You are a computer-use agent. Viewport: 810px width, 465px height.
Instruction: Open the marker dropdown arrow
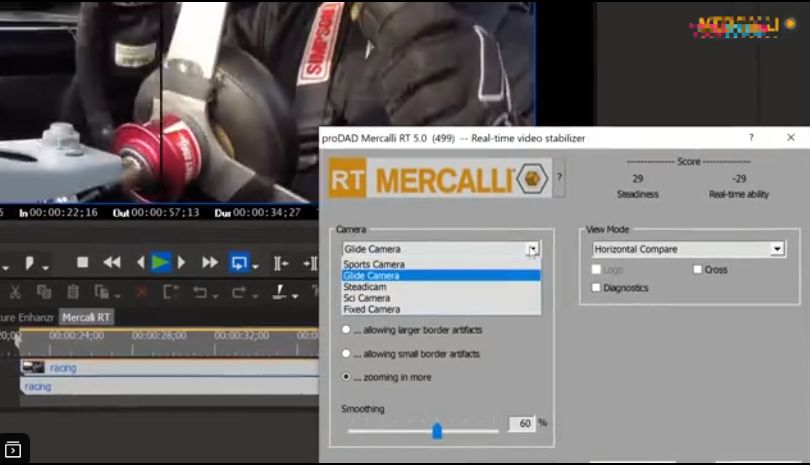[45, 267]
